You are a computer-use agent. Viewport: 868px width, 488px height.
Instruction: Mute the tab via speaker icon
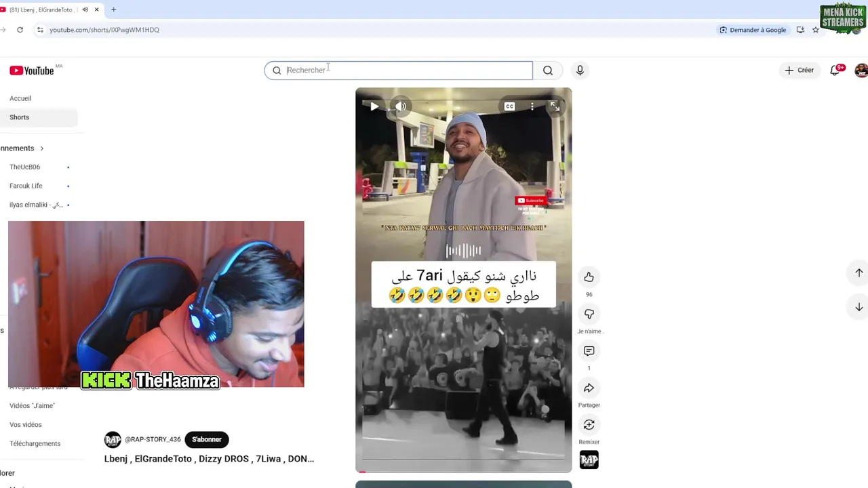(85, 9)
